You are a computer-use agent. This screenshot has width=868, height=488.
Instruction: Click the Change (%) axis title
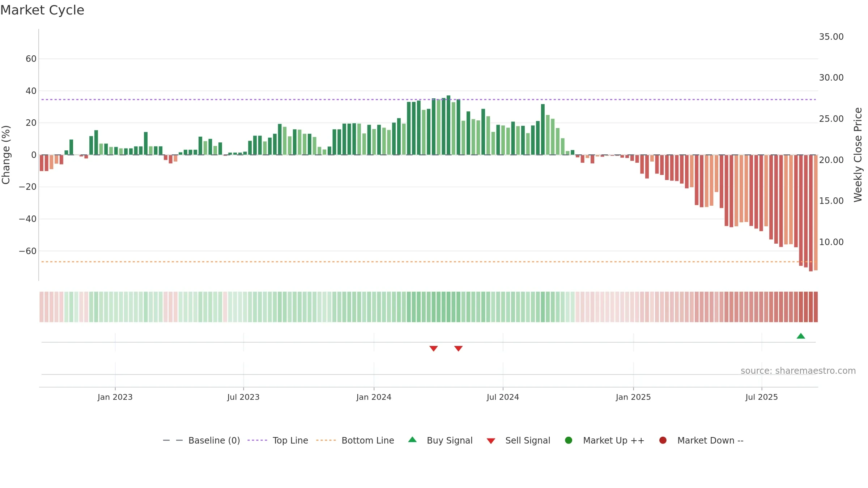pyautogui.click(x=6, y=155)
